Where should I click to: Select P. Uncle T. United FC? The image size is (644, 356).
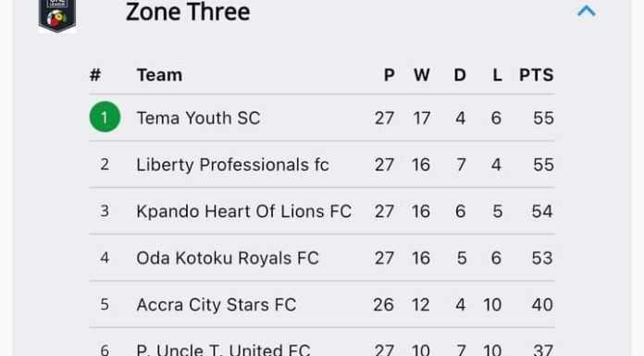223,350
